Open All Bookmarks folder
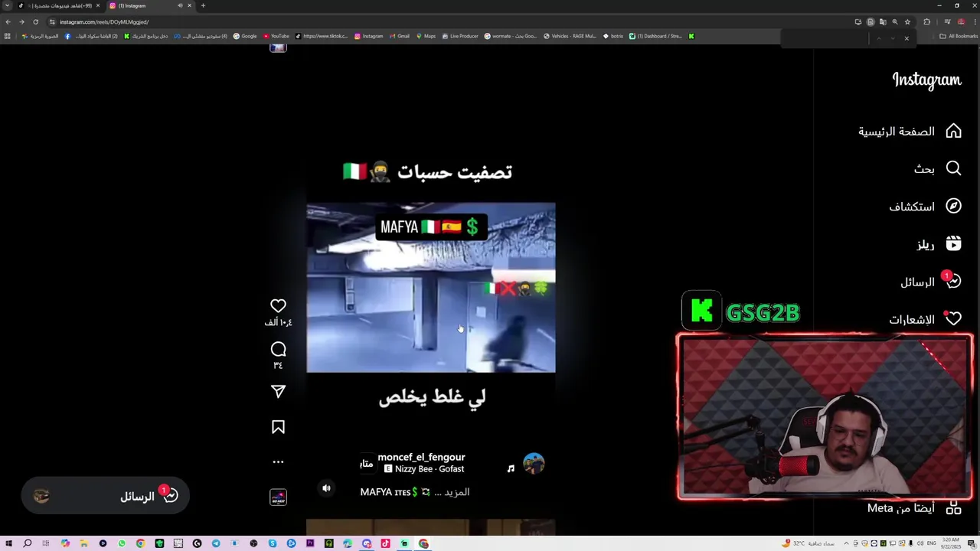Image resolution: width=980 pixels, height=551 pixels. (x=959, y=36)
